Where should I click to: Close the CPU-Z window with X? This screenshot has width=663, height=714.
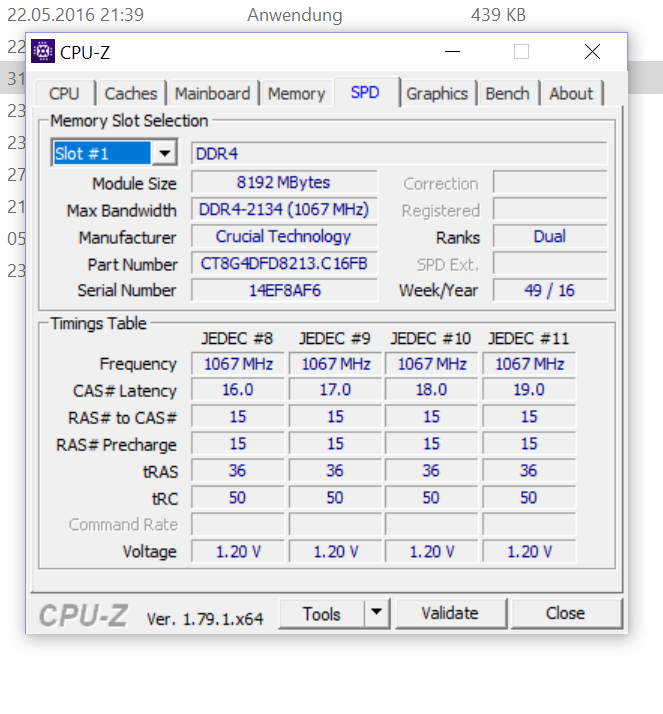coord(592,51)
